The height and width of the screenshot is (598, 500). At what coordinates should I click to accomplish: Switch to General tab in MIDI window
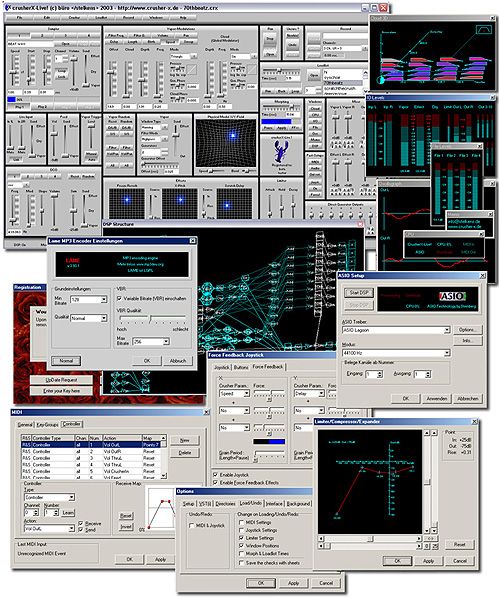click(25, 424)
